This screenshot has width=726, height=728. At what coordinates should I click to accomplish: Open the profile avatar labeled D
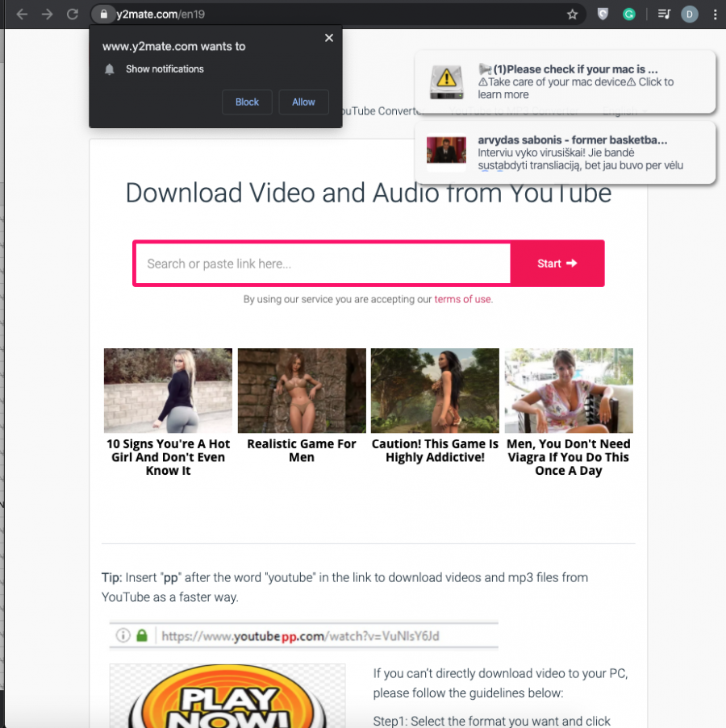pyautogui.click(x=690, y=15)
